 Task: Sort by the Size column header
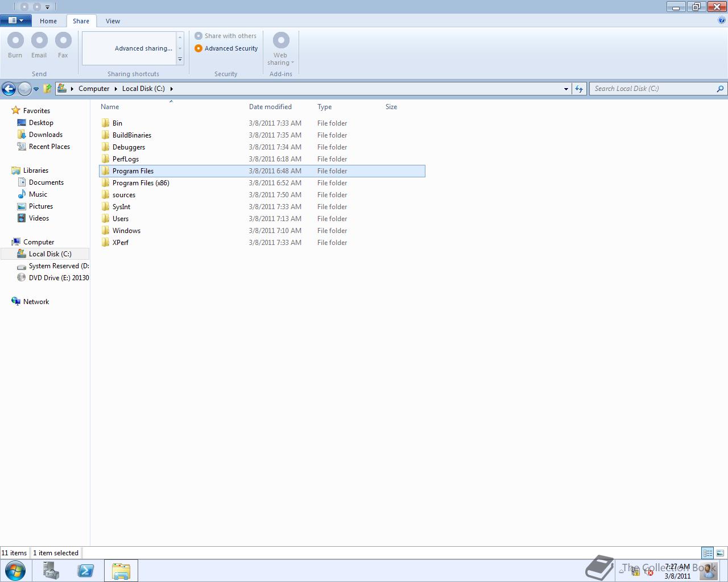click(391, 107)
